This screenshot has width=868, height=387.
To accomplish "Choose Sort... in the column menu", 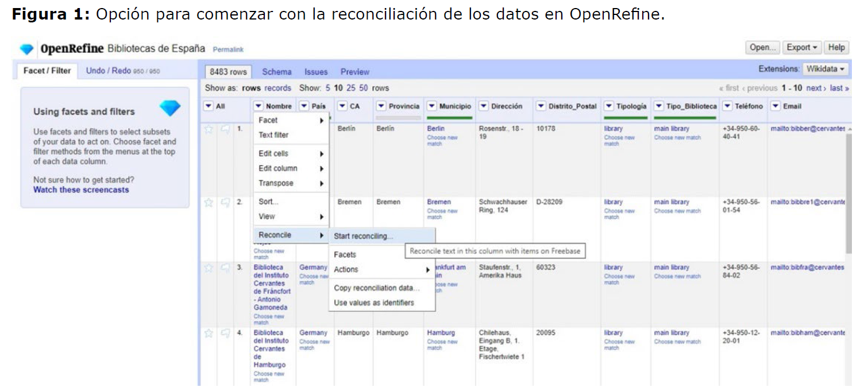I will [291, 202].
